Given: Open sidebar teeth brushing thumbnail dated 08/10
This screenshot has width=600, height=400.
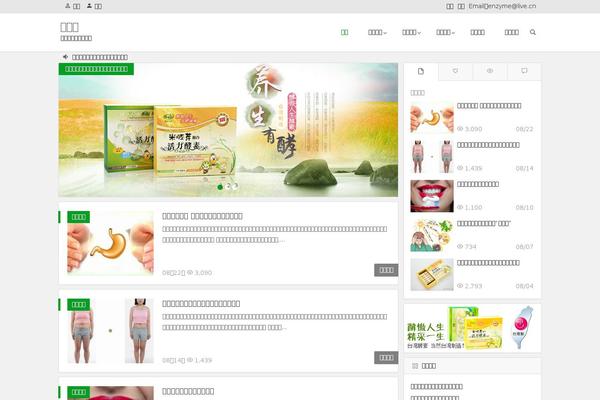Looking at the screenshot, I should (432, 196).
